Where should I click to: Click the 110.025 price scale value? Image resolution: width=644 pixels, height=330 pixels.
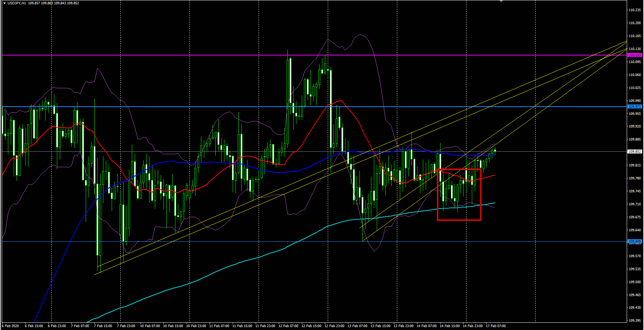635,88
